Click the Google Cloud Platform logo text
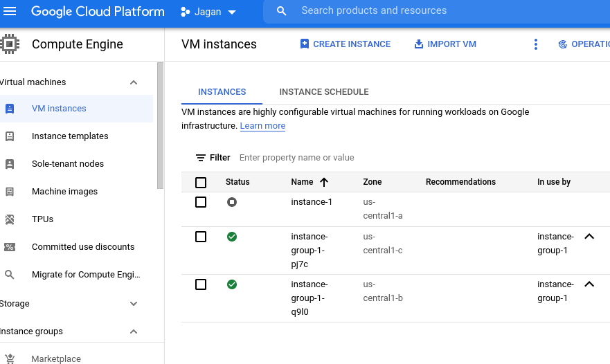Image resolution: width=610 pixels, height=364 pixels. (x=98, y=11)
